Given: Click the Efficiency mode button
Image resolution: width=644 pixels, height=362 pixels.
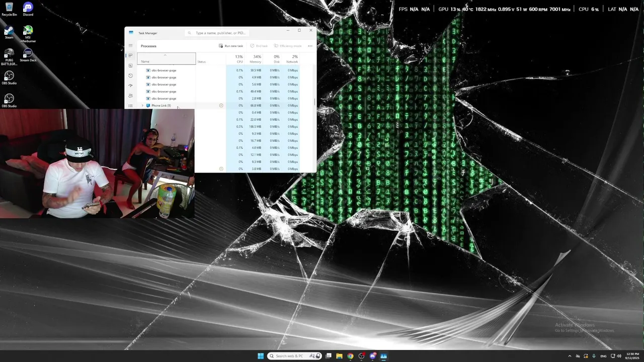Looking at the screenshot, I should coord(288,46).
